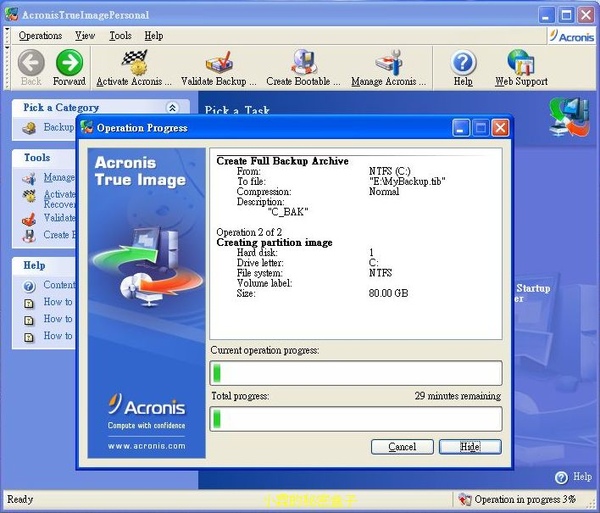
Task: Click the current operation progress bar
Action: coord(356,373)
